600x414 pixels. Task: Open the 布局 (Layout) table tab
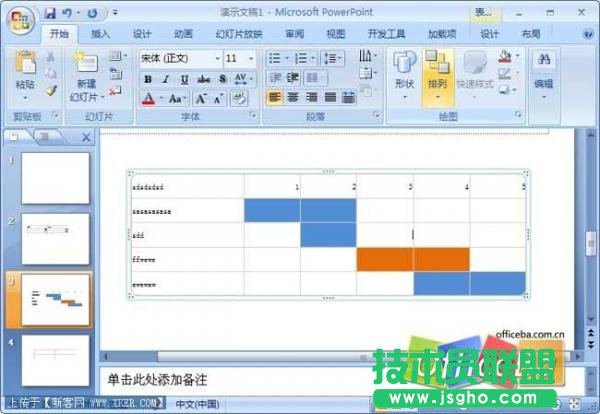click(531, 34)
